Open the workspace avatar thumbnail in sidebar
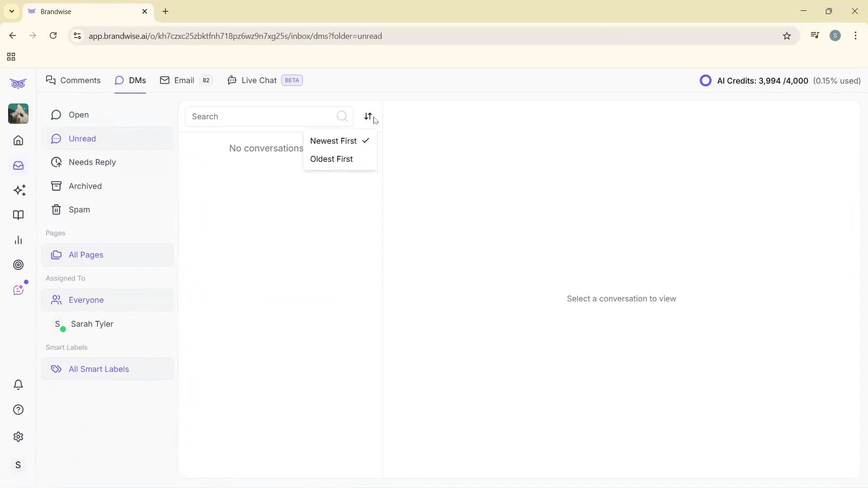The height and width of the screenshot is (488, 868). (x=18, y=113)
